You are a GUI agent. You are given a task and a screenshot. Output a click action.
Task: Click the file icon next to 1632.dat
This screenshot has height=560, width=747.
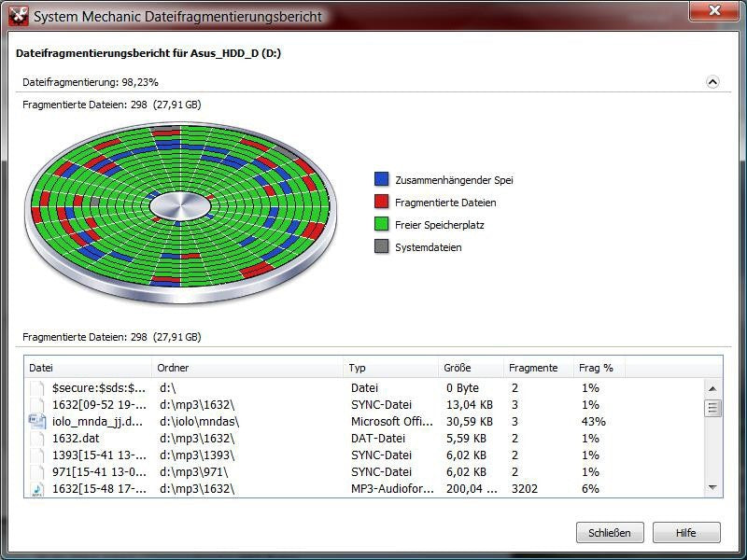37,439
